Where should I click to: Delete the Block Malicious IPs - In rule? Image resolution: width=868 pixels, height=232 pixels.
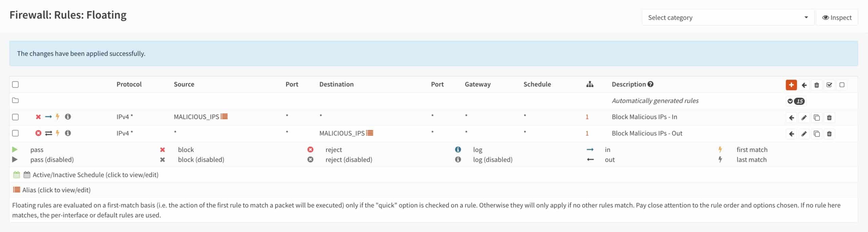829,118
